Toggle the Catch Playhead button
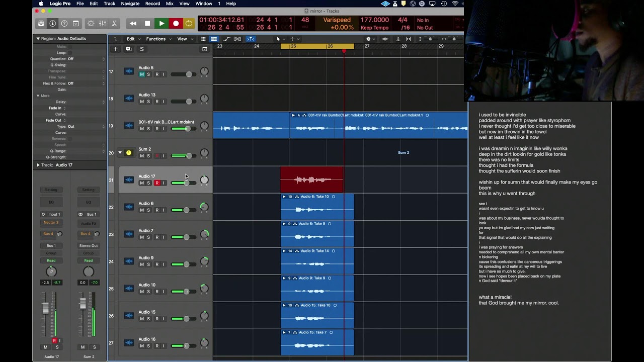Viewport: 644px width, 362px height. pos(250,39)
